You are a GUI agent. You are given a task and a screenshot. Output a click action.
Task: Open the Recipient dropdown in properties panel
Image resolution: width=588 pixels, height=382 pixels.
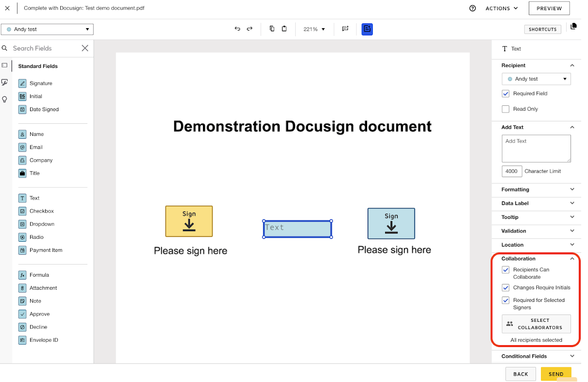pyautogui.click(x=536, y=79)
